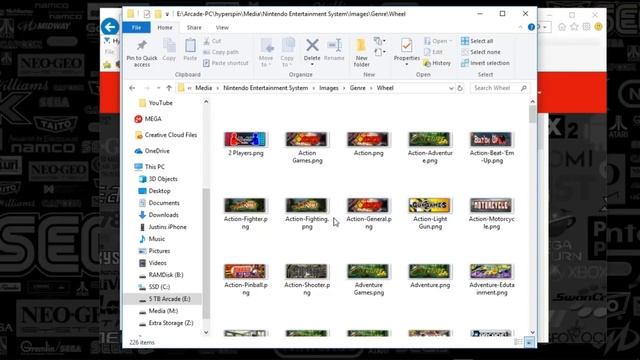Viewport: 640px width, 360px height.
Task: Click Invert selection in ribbon
Action: click(x=485, y=63)
